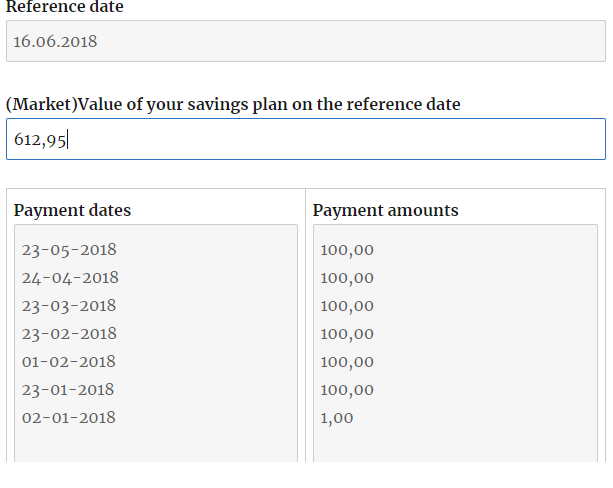The height and width of the screenshot is (488, 613).
Task: Click the first 100,00 payment amount
Action: [347, 250]
